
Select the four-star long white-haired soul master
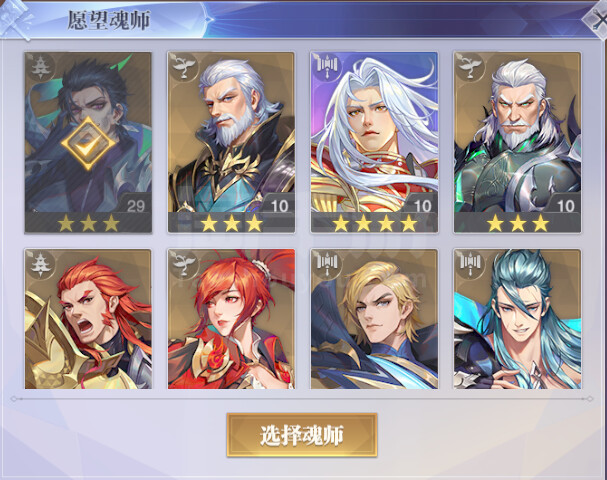pos(374,142)
